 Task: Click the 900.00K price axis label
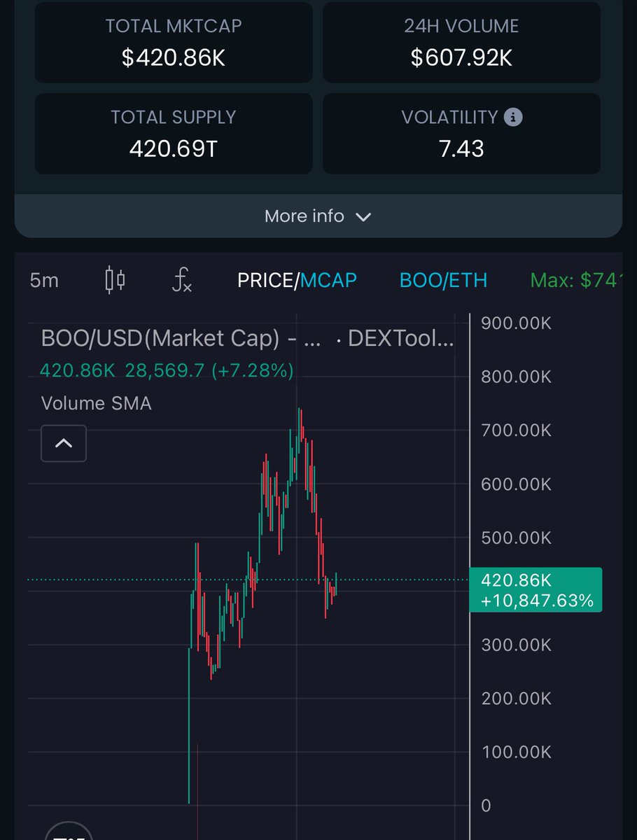517,323
